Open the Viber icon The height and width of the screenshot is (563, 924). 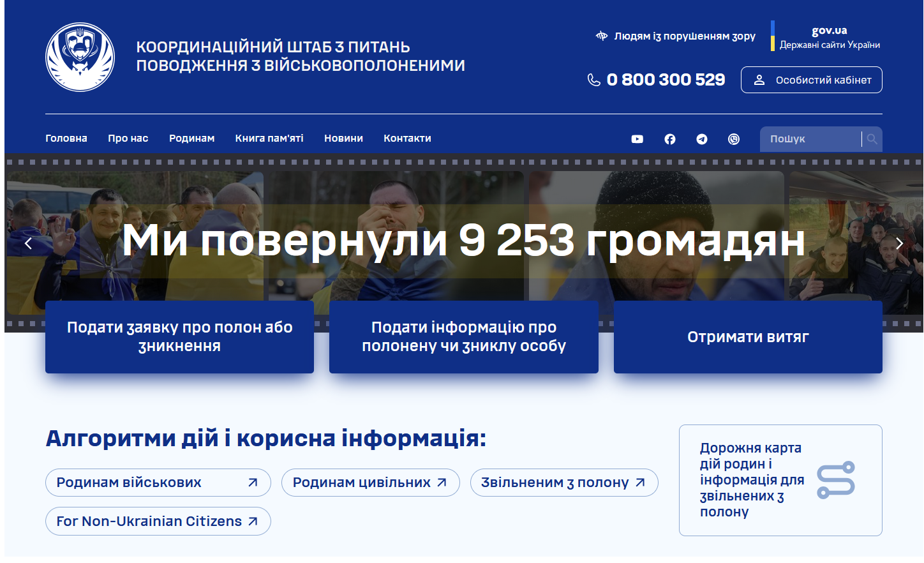[x=734, y=139]
